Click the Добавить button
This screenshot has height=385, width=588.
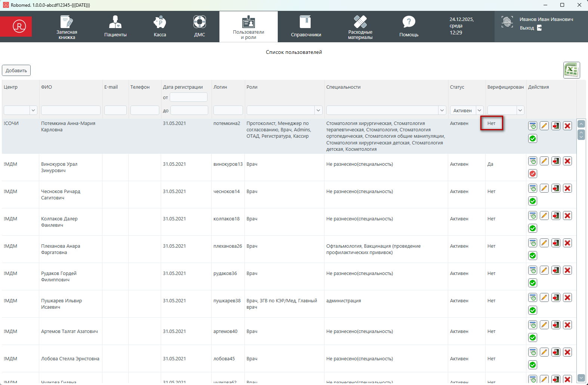click(x=16, y=70)
